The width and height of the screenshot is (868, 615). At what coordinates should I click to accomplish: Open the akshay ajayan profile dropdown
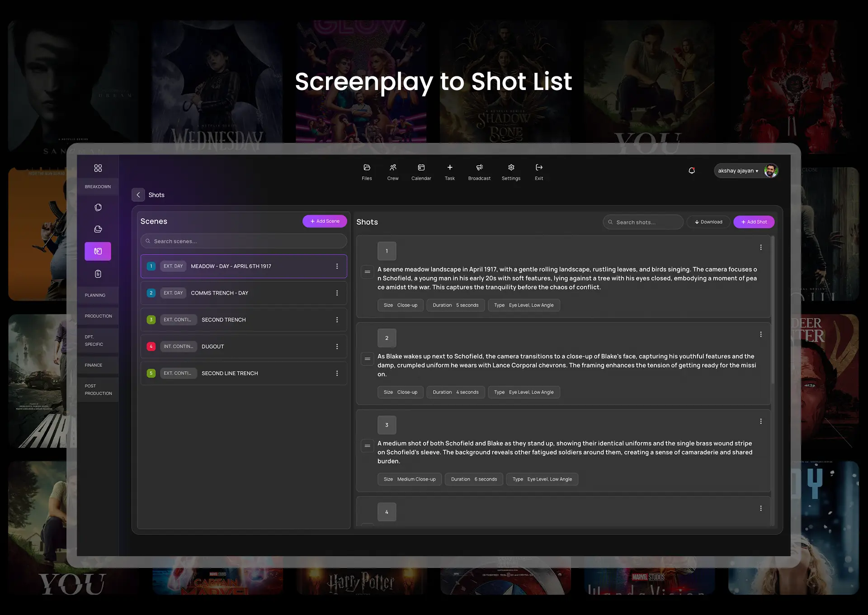click(740, 170)
